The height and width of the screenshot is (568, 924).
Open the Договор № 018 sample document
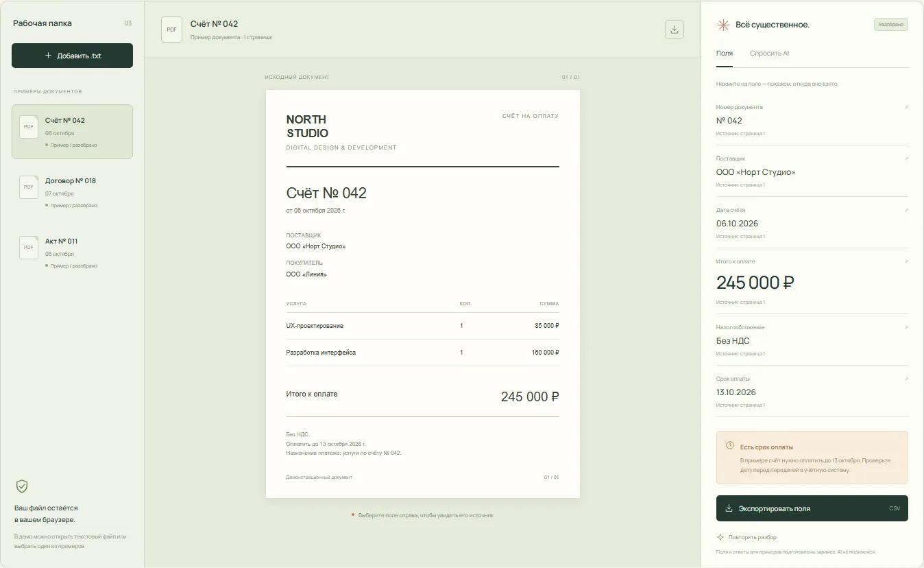72,192
